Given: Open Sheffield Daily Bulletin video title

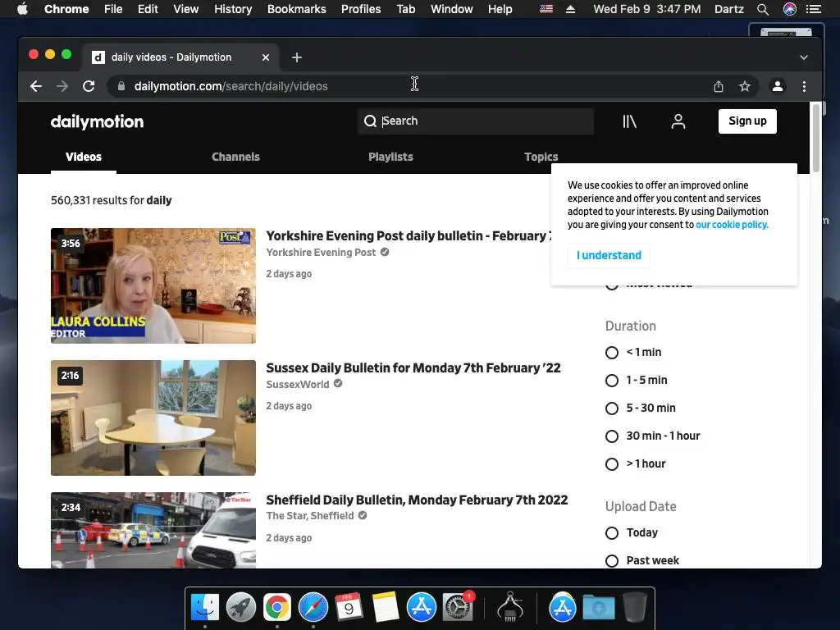Looking at the screenshot, I should tap(417, 500).
